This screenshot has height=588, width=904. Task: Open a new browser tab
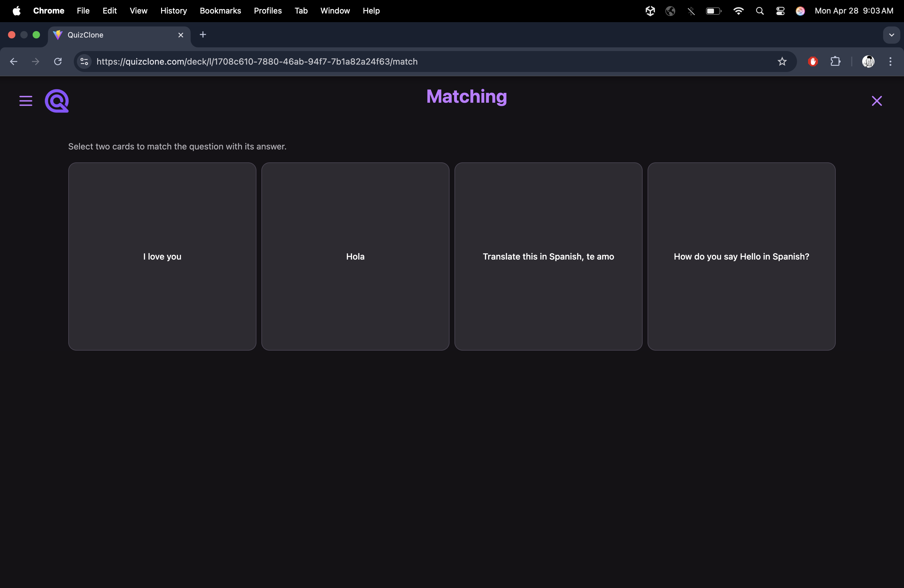pyautogui.click(x=203, y=35)
